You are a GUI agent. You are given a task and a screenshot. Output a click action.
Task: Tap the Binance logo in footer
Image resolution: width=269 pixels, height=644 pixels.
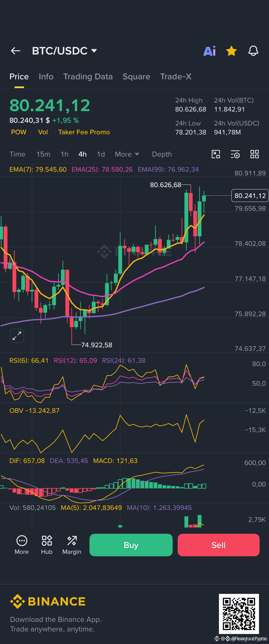48,601
